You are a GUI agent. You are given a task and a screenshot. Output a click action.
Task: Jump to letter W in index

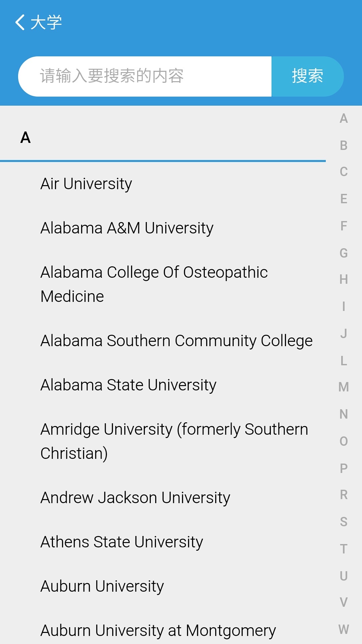coord(344,629)
